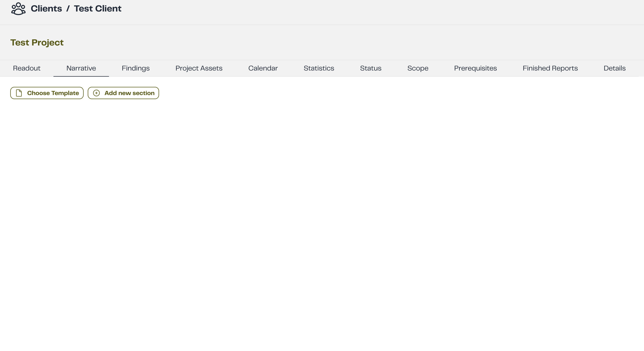Image resolution: width=644 pixels, height=351 pixels.
Task: Switch to the Status tab
Action: pos(371,68)
